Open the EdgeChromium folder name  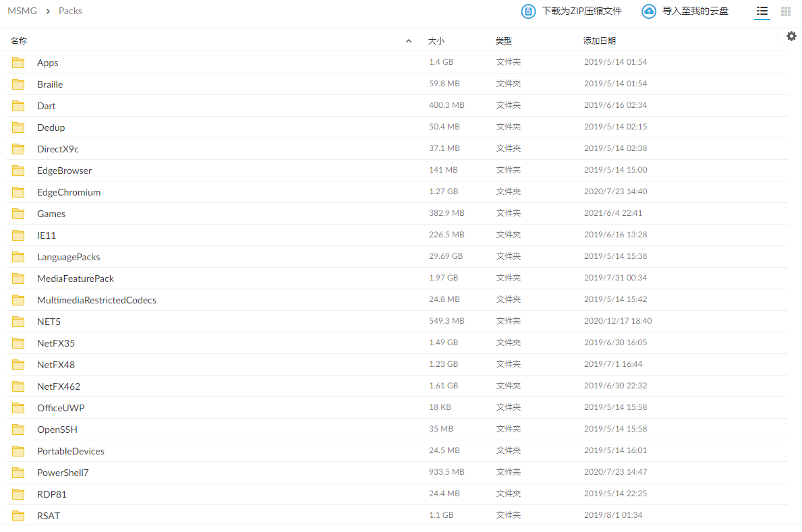(69, 192)
